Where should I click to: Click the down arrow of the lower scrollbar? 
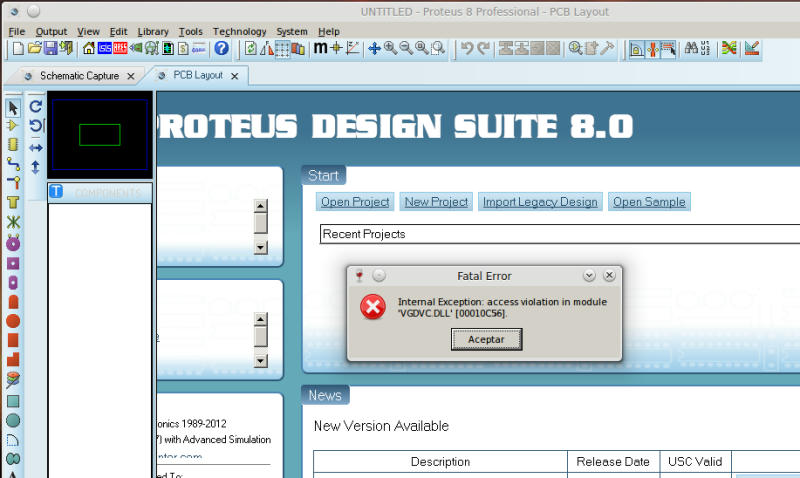pos(261,361)
